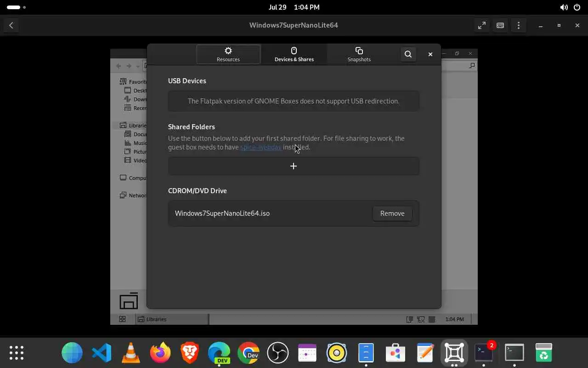
Task: Toggle fullscreen for the virtual machine
Action: [482, 25]
